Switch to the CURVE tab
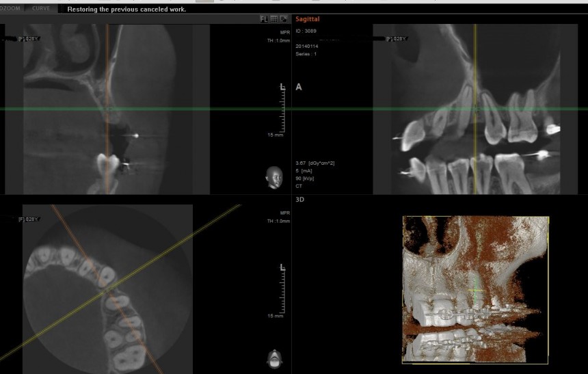Image resolution: width=588 pixels, height=374 pixels. click(x=42, y=9)
